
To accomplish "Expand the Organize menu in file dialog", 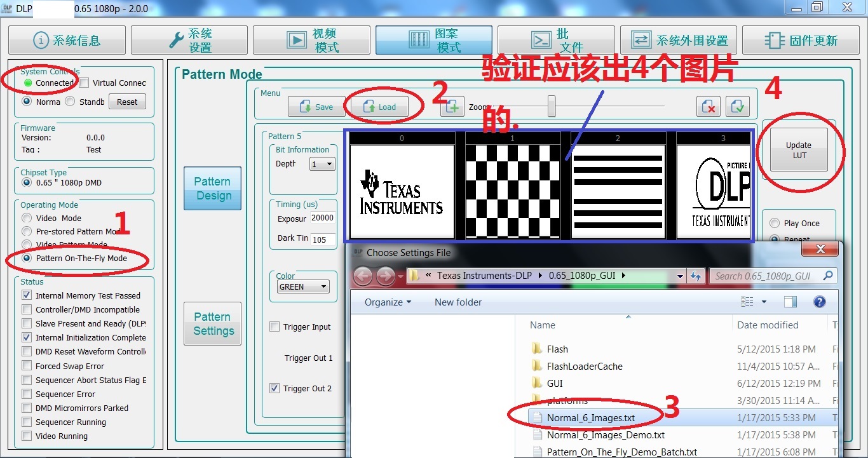I will [x=388, y=302].
